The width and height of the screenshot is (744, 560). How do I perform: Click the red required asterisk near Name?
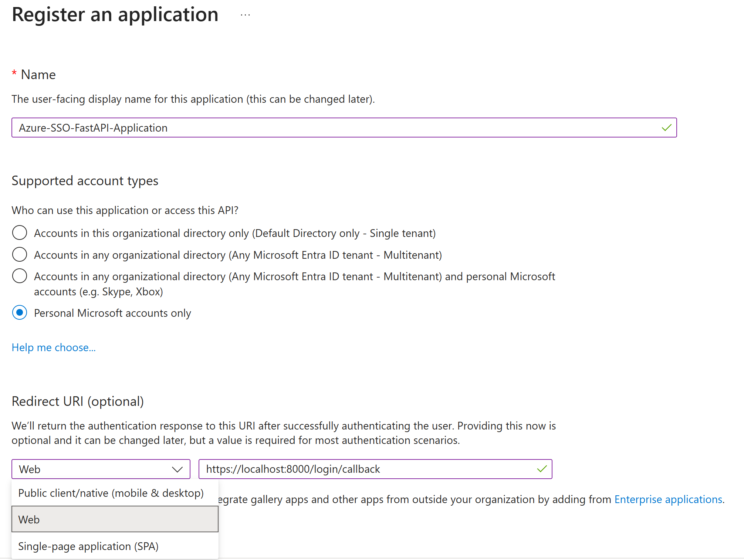click(14, 73)
